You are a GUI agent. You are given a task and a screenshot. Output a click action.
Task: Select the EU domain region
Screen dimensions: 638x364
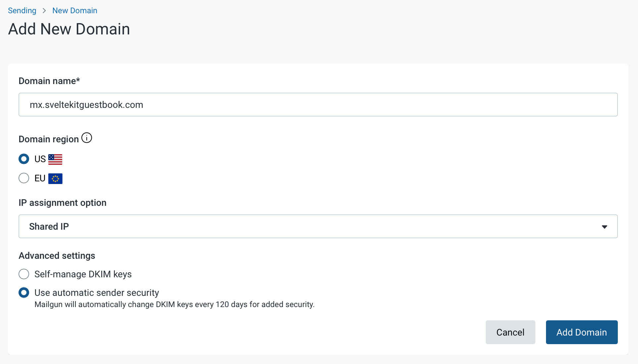pyautogui.click(x=23, y=178)
